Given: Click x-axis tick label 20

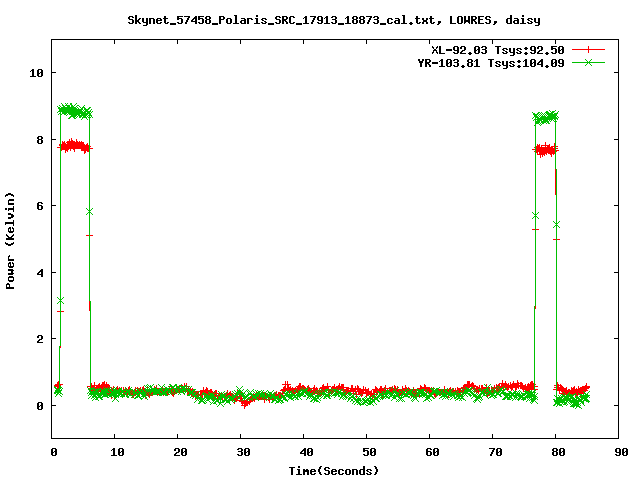Looking at the screenshot, I should point(180,452).
